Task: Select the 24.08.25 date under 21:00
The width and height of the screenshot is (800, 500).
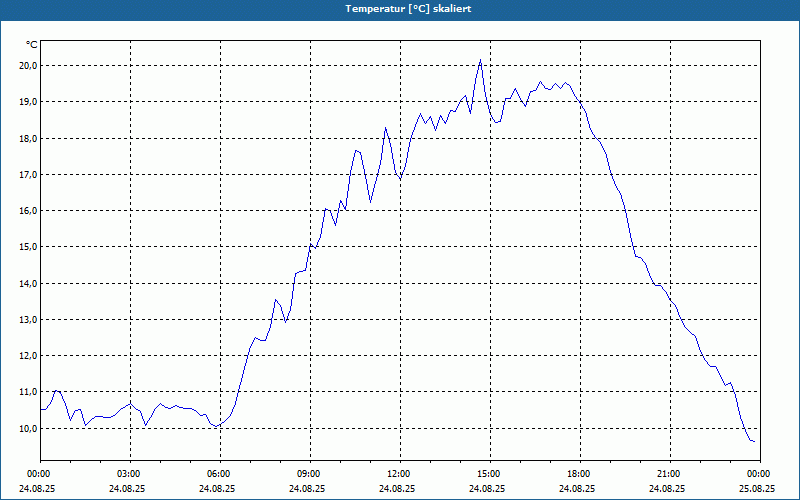Action: click(667, 488)
